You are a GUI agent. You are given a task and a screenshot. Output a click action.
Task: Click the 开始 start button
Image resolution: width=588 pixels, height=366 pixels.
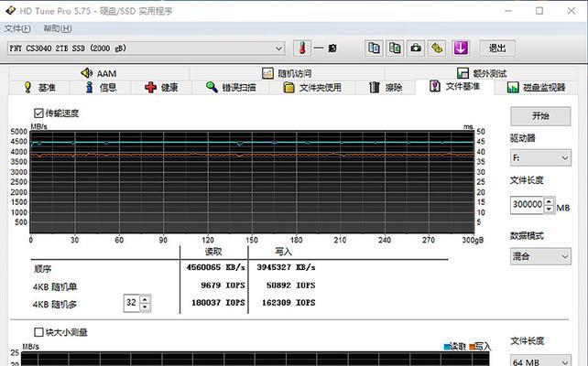(x=540, y=116)
